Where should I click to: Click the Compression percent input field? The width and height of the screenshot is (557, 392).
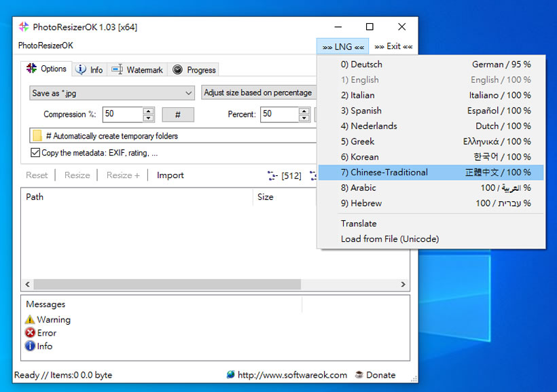[123, 114]
